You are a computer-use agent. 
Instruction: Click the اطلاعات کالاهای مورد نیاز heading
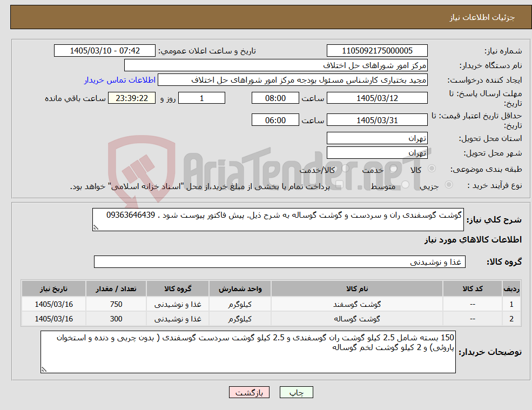coord(473,240)
